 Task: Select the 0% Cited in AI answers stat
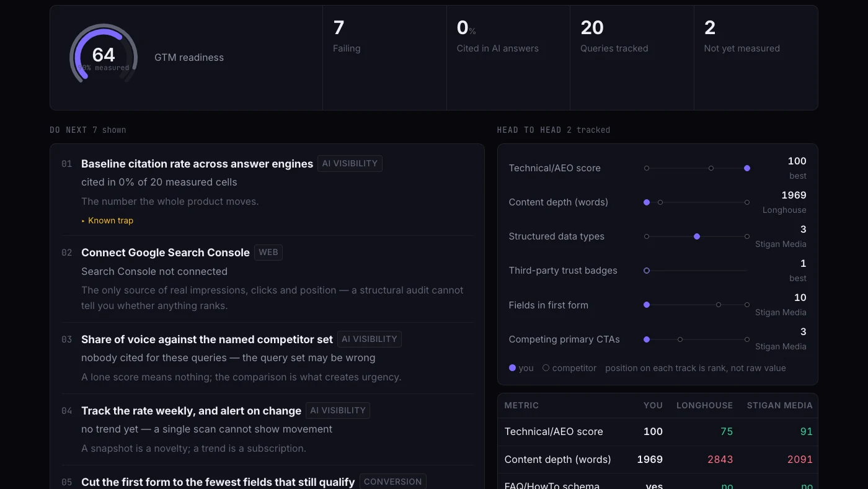(x=508, y=58)
